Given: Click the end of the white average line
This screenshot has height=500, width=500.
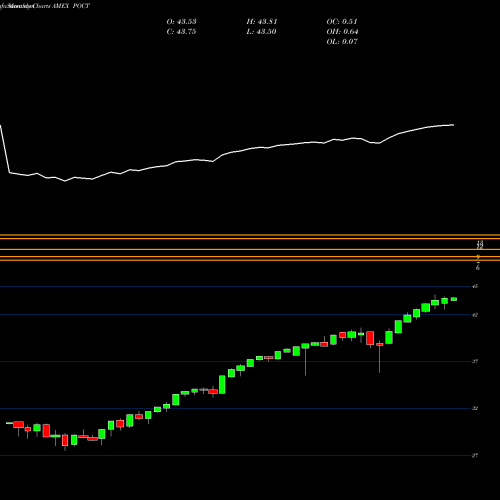Looking at the screenshot, I should pyautogui.click(x=453, y=125).
